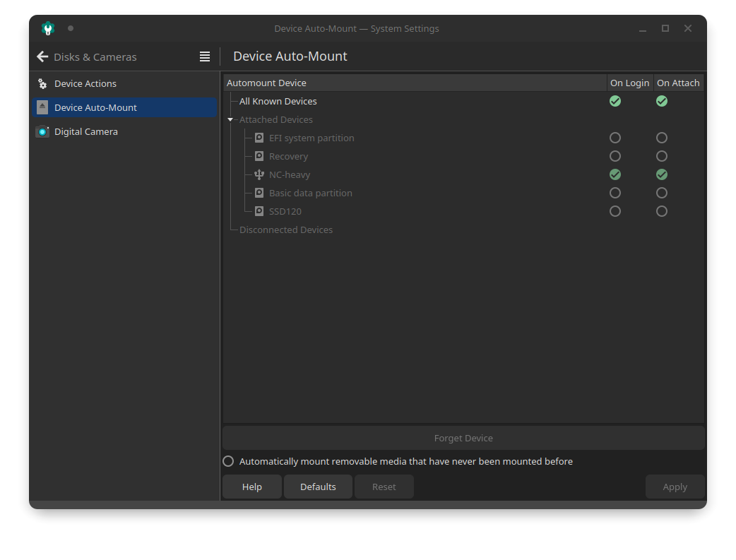
Task: Select the Recovery partition row
Action: coord(288,156)
